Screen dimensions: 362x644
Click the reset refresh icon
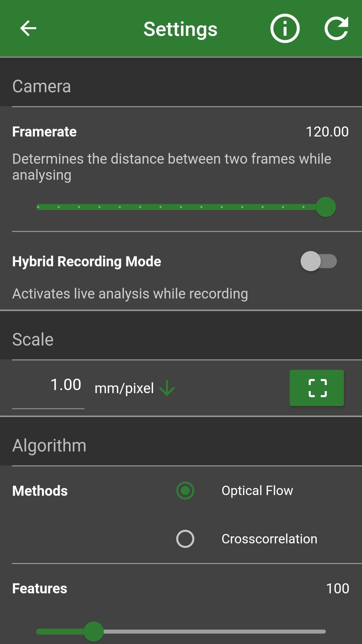pyautogui.click(x=337, y=29)
